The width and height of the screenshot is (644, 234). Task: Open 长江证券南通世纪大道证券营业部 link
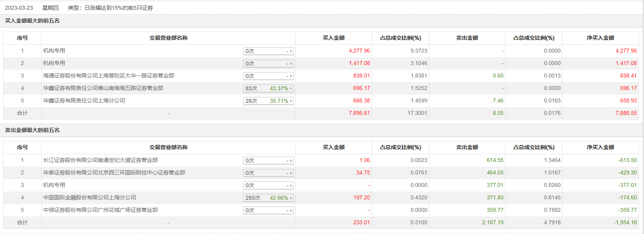101,160
